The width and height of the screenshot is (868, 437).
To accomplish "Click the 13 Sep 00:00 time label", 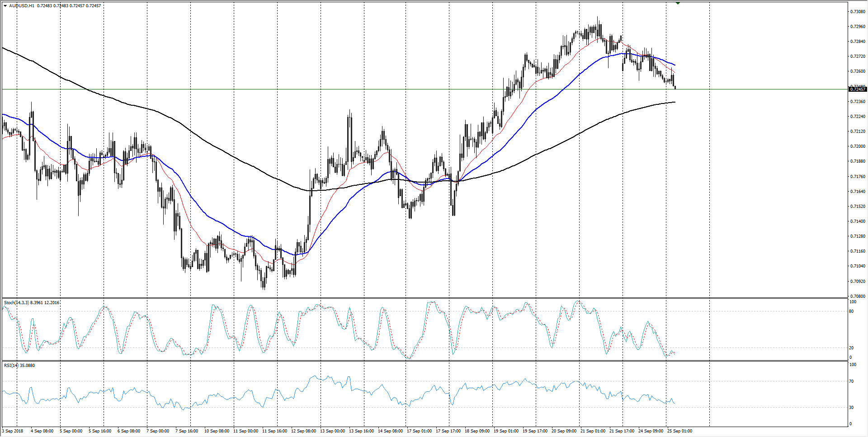I will click(x=332, y=431).
